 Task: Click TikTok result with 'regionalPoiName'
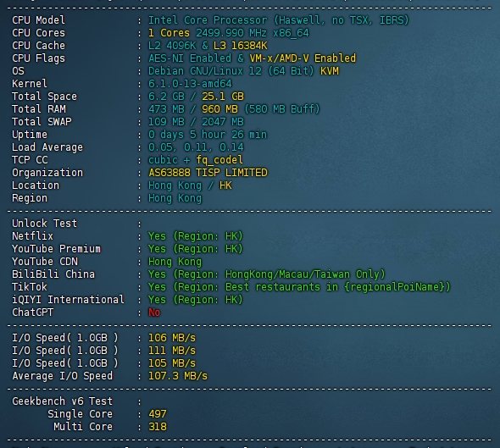(299, 287)
